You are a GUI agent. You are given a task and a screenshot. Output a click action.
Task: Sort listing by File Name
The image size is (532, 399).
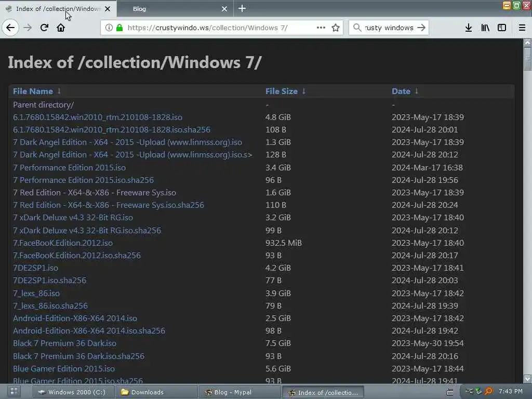click(33, 91)
